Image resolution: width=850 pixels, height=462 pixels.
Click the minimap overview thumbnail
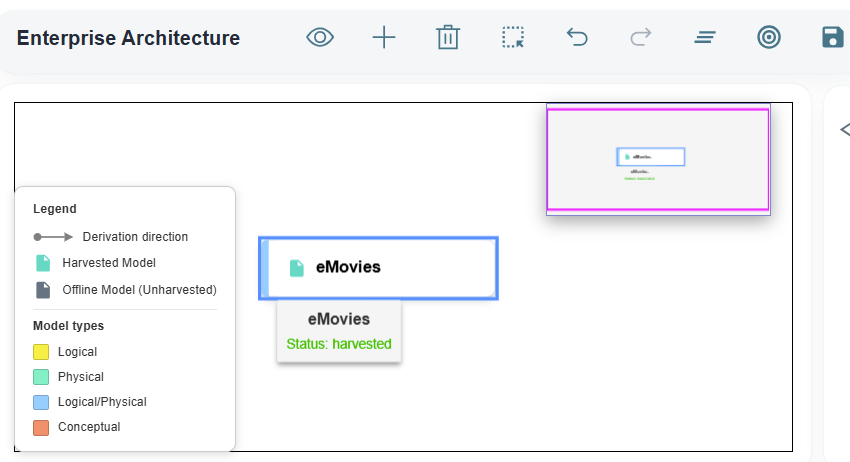658,159
